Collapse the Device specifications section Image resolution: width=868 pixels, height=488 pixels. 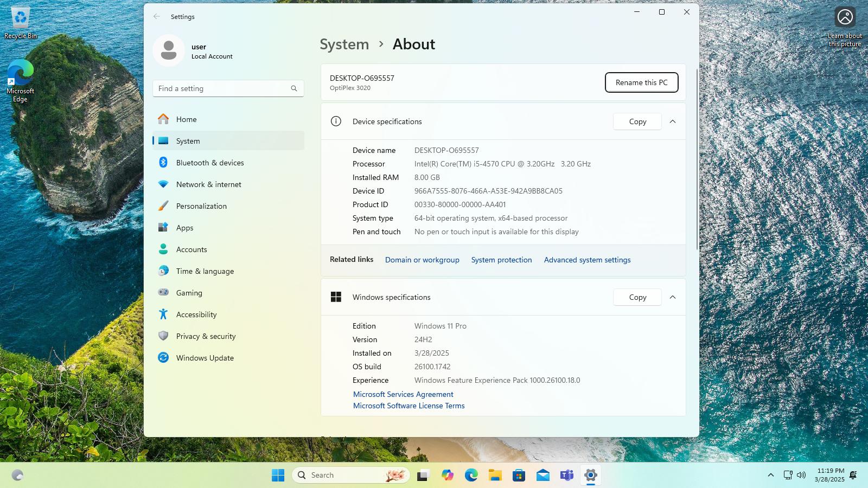(x=673, y=121)
